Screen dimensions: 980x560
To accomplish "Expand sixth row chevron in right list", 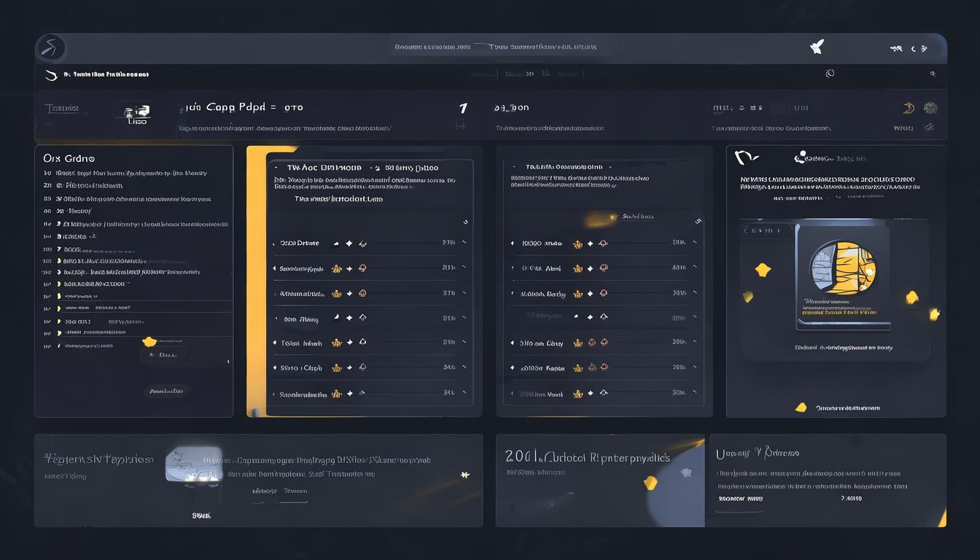I will pyautogui.click(x=694, y=367).
